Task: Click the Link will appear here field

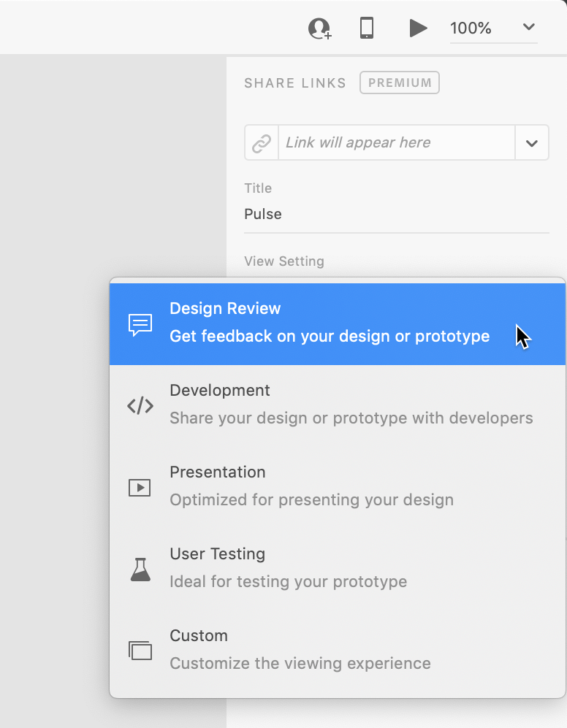Action: 396,143
